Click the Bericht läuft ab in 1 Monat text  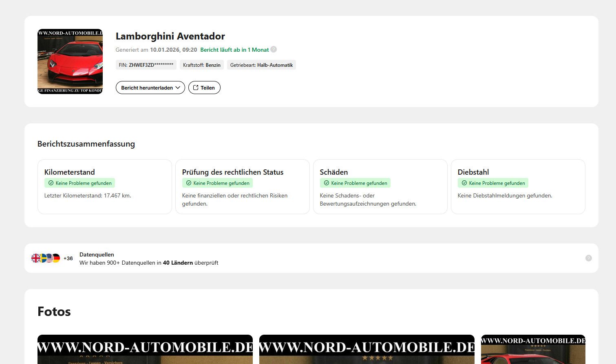click(x=234, y=50)
